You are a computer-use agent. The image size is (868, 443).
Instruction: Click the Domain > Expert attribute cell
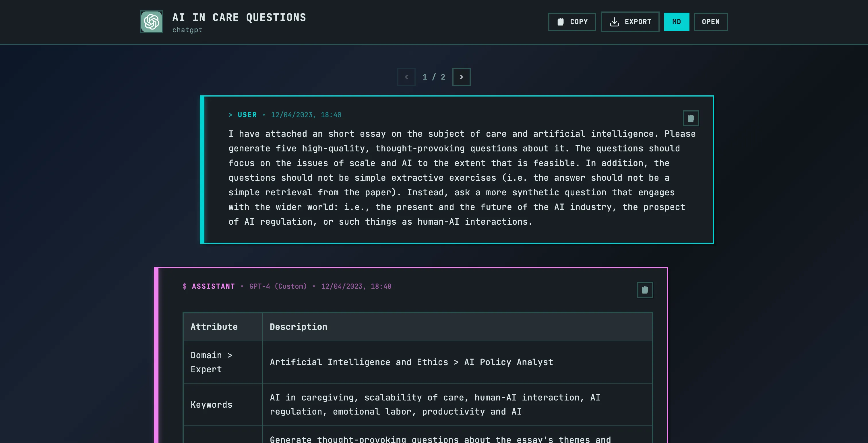pos(212,362)
